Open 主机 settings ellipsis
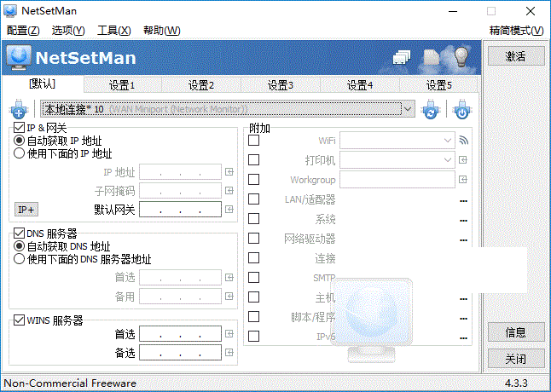 click(463, 299)
